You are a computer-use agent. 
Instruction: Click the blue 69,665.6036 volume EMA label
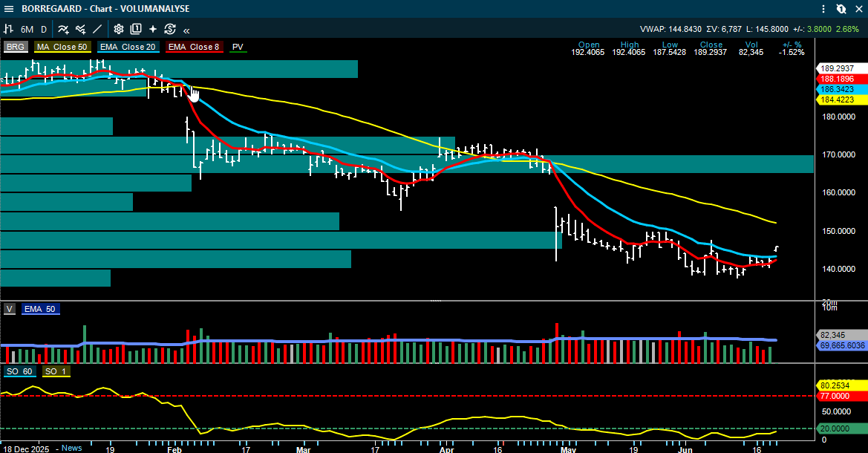point(843,345)
